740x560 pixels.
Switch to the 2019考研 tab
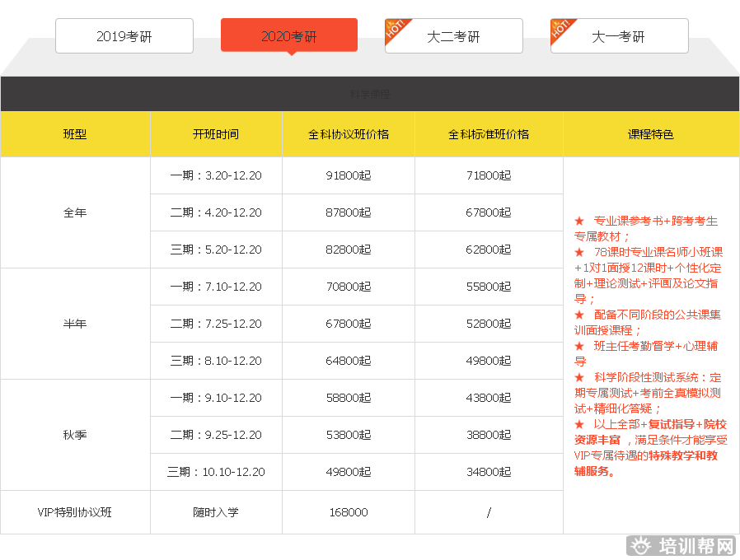[x=124, y=36]
